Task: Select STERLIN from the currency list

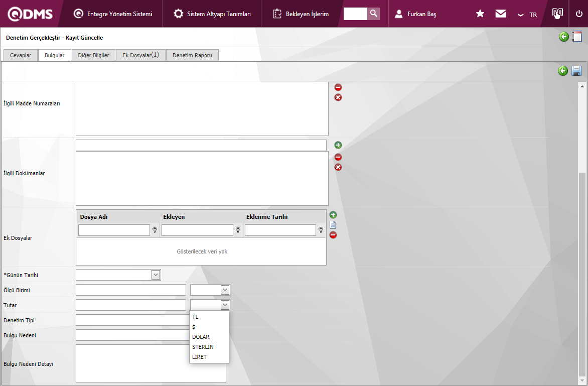Action: (203, 347)
